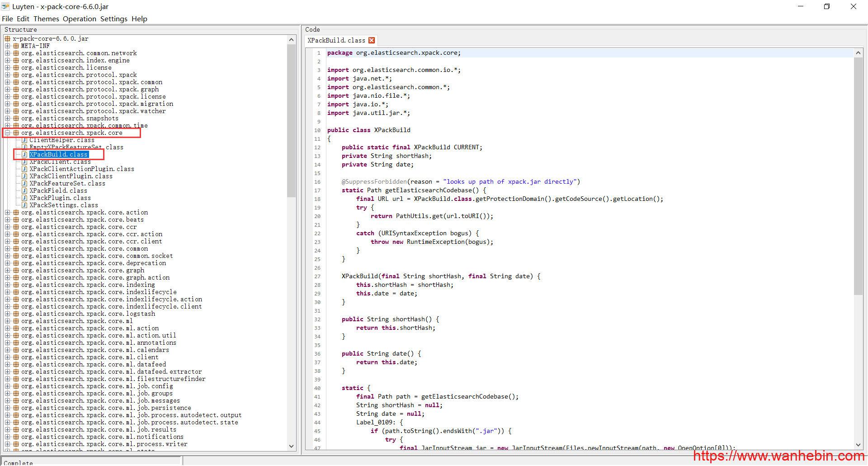Select org.elasticsearch.xpack.core.indexlifecycle.client package
The width and height of the screenshot is (868, 466).
[x=111, y=307]
